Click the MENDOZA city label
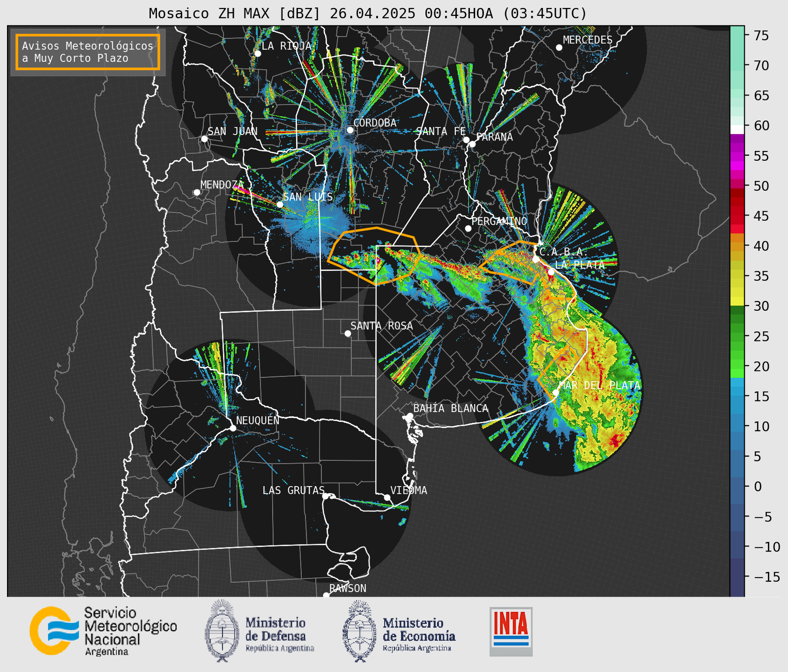Image resolution: width=788 pixels, height=672 pixels. click(222, 185)
